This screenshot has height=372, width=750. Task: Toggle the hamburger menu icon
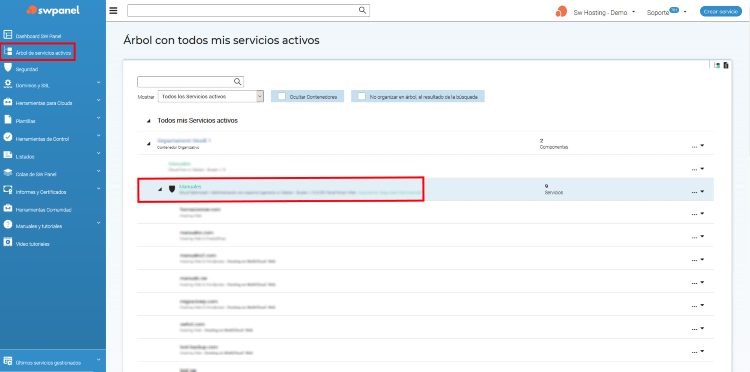(x=113, y=11)
